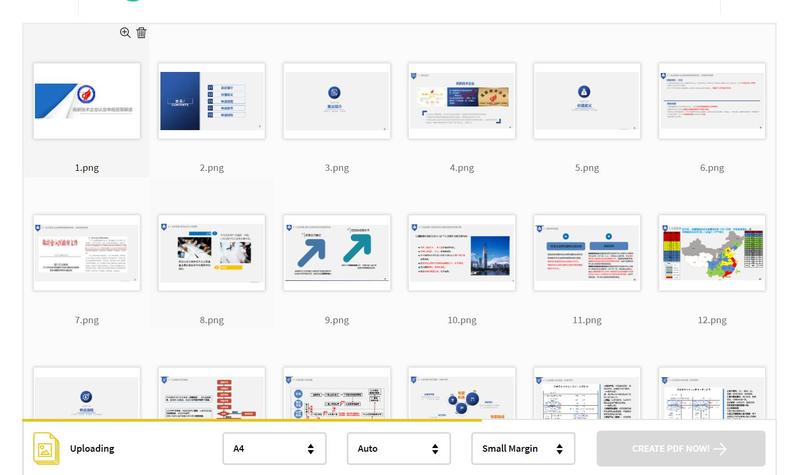Image resolution: width=800 pixels, height=475 pixels.
Task: Select the 8.png thumbnail
Action: (212, 253)
